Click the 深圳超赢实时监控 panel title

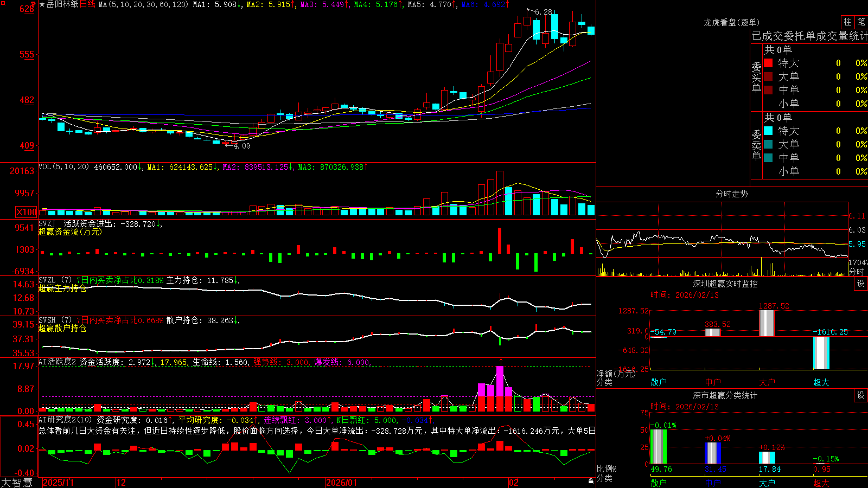click(725, 284)
